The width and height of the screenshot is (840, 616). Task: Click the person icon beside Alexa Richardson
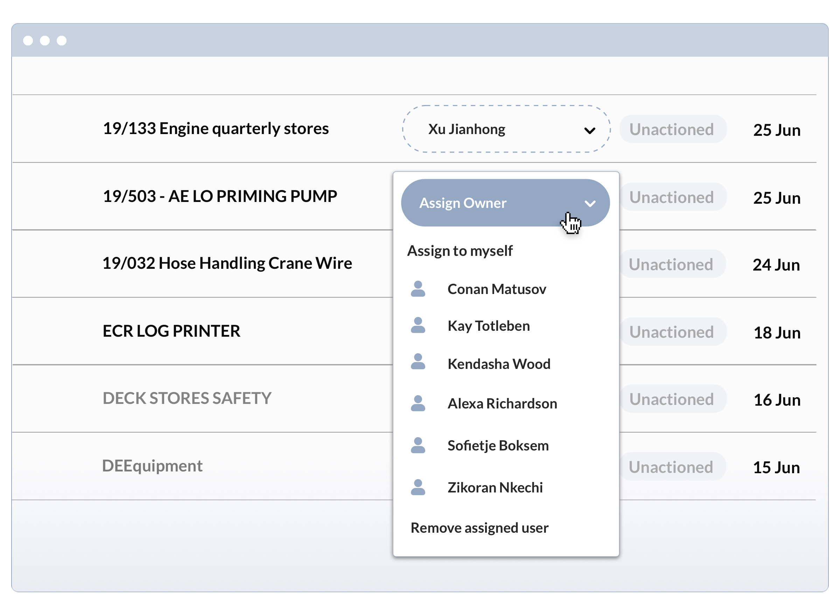(418, 404)
